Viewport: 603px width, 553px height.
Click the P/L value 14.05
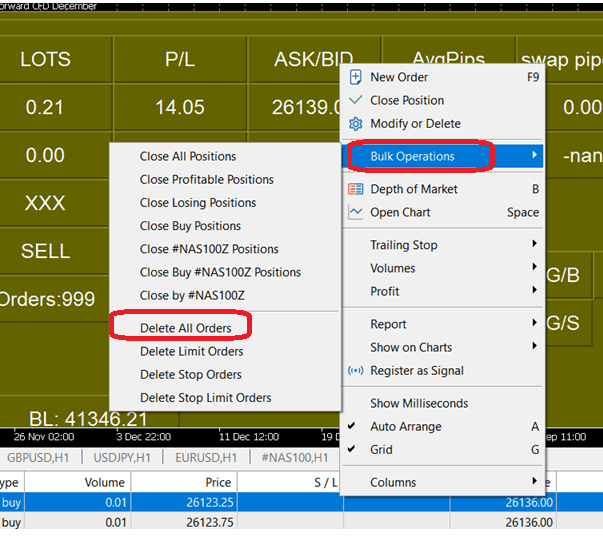point(180,107)
